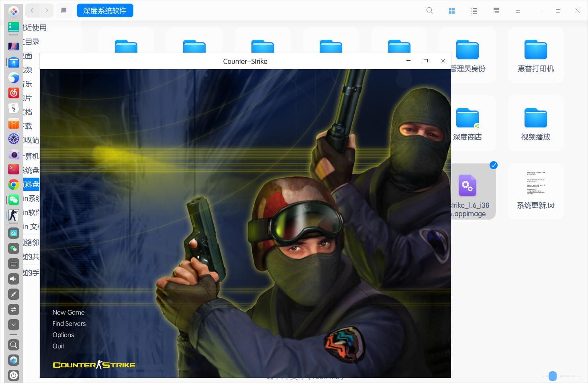Select 计算机 in the file manager sidebar
Viewport: 588px width, 383px height.
click(x=31, y=156)
